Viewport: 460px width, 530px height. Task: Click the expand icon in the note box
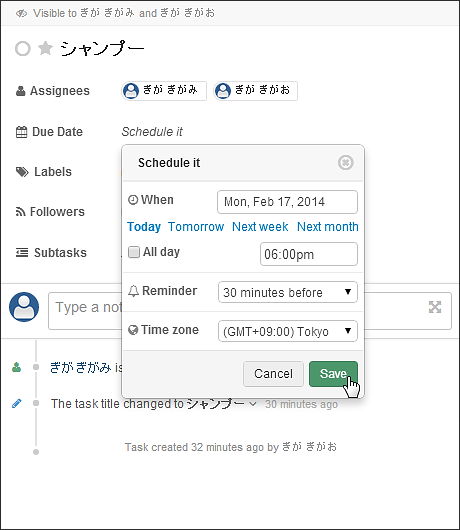435,307
